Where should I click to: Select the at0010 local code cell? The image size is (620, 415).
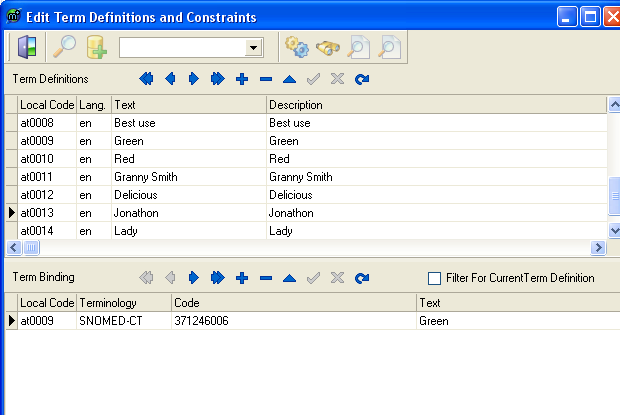(47, 159)
